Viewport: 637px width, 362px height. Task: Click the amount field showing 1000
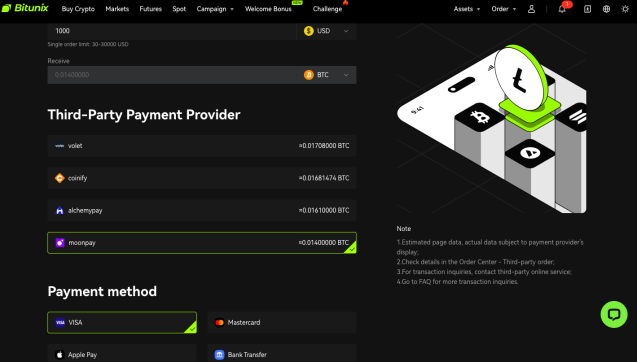(172, 31)
